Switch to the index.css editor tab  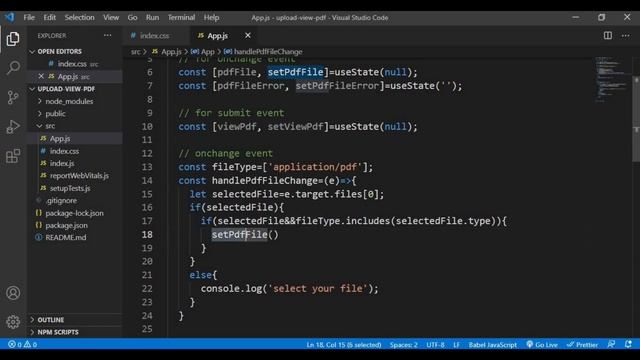pos(154,36)
